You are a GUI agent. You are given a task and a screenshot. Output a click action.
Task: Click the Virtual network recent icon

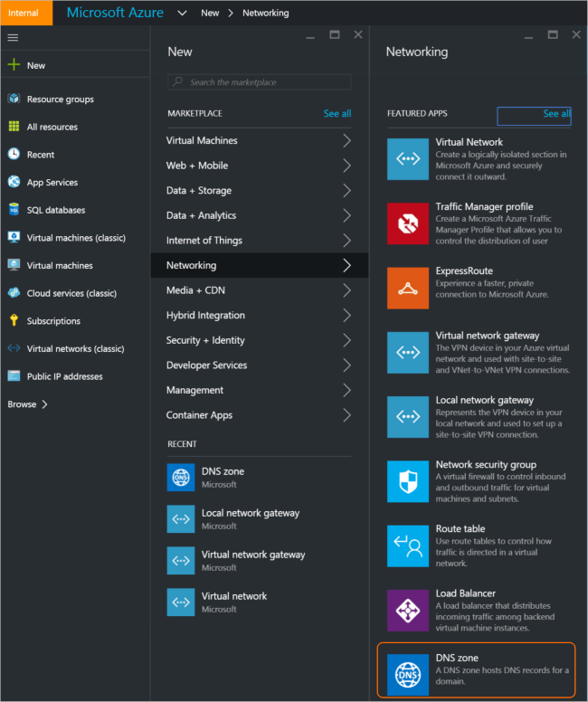pos(181,602)
